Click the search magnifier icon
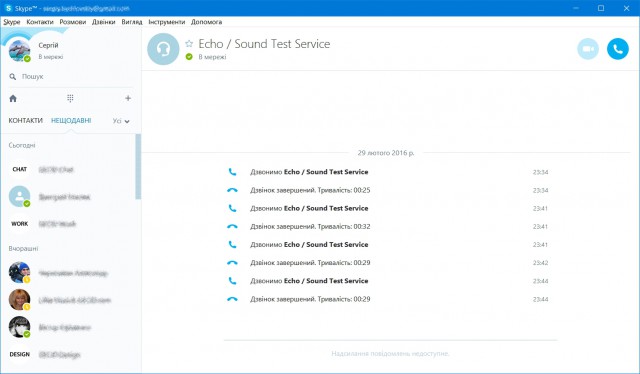Viewport: 640px width, 374px height. click(x=13, y=76)
